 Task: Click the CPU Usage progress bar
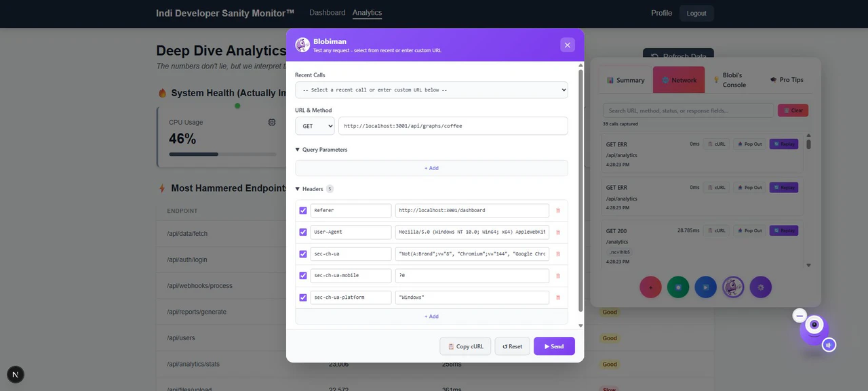coord(223,154)
